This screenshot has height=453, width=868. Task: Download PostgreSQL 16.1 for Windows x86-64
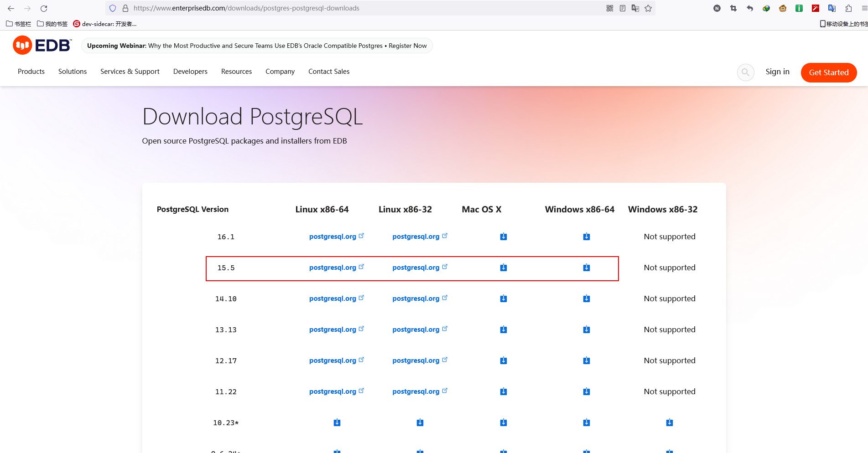[587, 237]
